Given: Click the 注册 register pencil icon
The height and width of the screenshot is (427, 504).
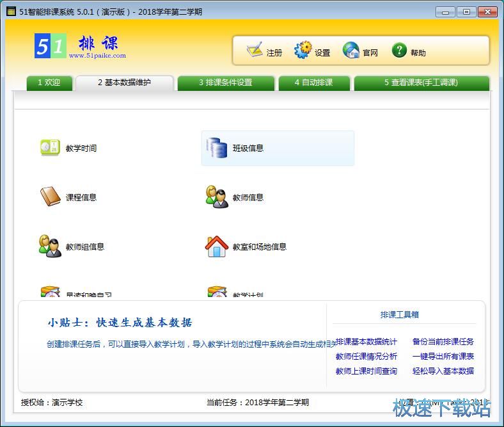Looking at the screenshot, I should [255, 50].
